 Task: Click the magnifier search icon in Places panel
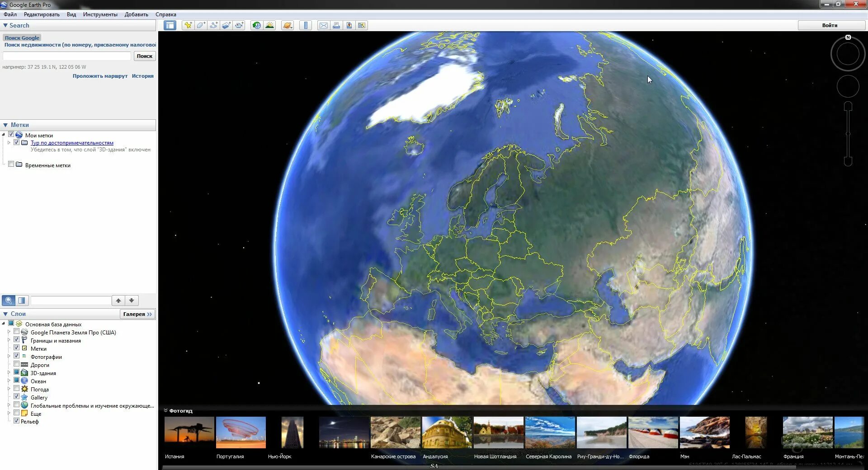tap(9, 301)
